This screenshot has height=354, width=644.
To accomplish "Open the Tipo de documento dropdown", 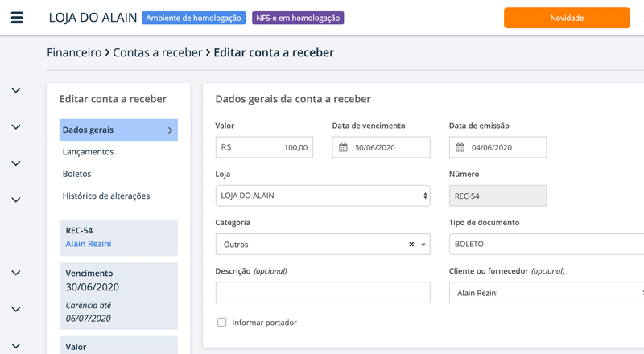I will click(x=546, y=244).
